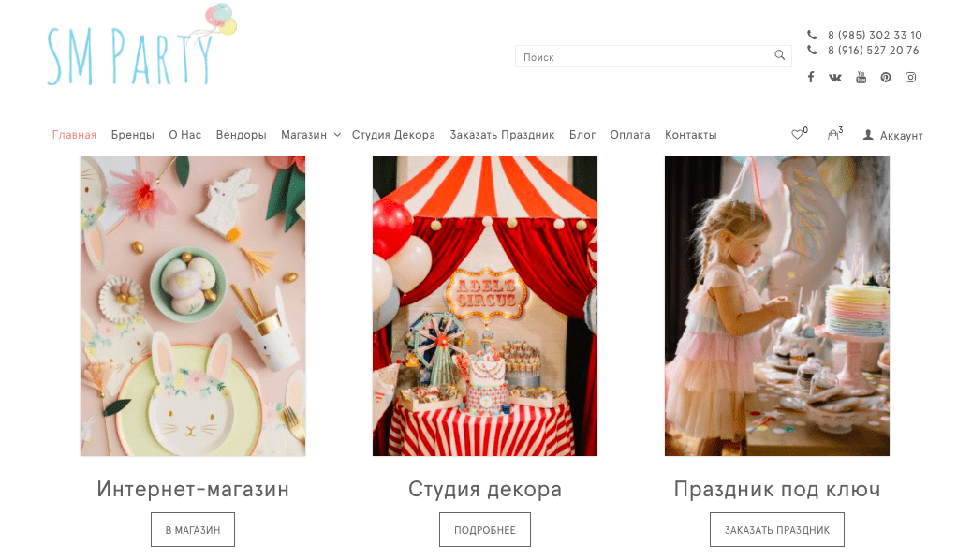Open the Pinterest social icon
Viewport: 972px width, 560px height.
click(x=886, y=77)
